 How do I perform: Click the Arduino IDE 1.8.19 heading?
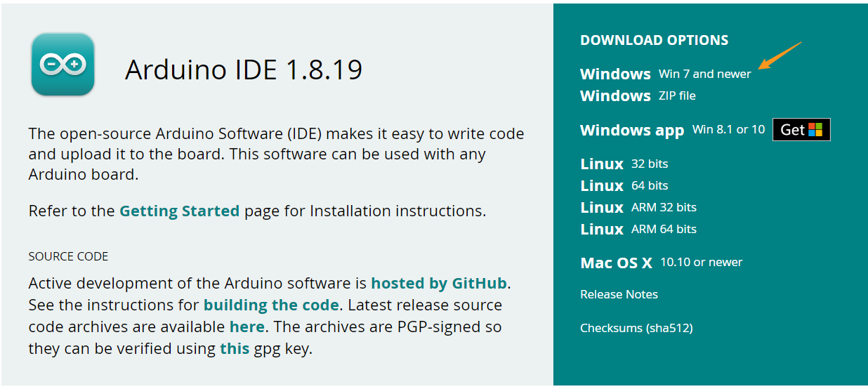pyautogui.click(x=244, y=70)
